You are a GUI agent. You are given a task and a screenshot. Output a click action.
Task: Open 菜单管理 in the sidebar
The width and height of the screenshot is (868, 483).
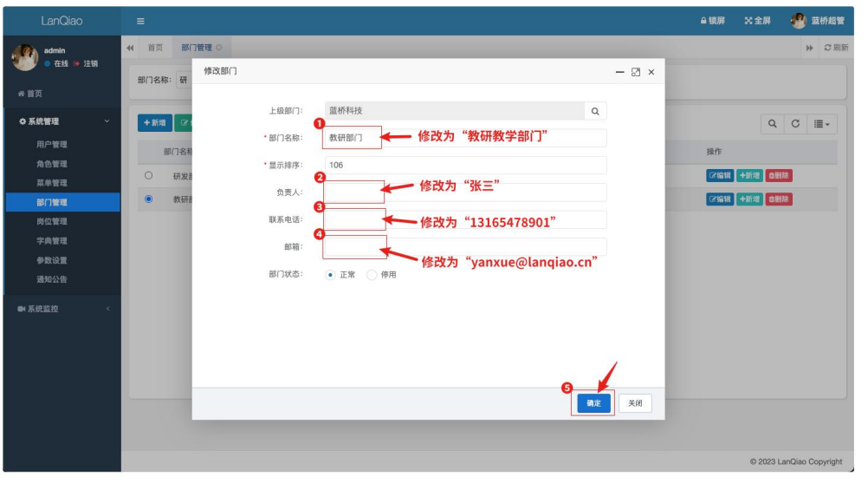tap(51, 183)
